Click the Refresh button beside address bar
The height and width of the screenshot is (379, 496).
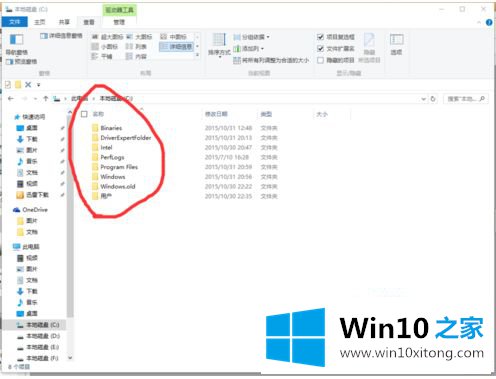[x=433, y=99]
